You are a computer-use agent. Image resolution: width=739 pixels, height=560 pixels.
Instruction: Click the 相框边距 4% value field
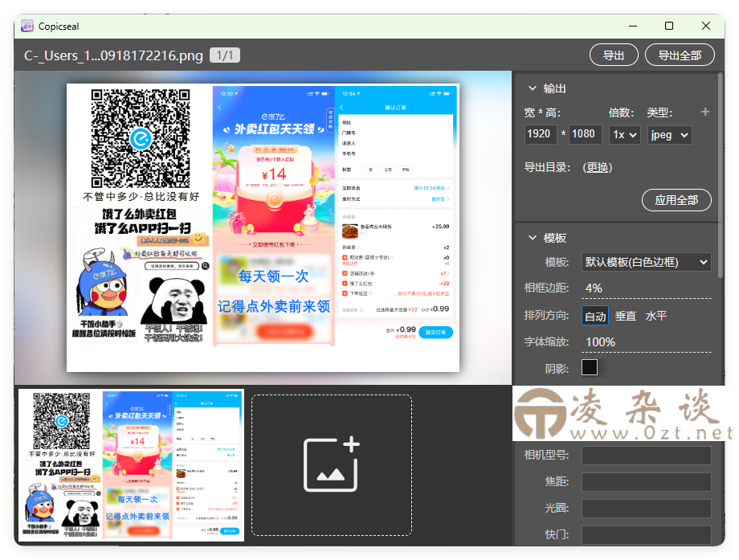click(646, 288)
